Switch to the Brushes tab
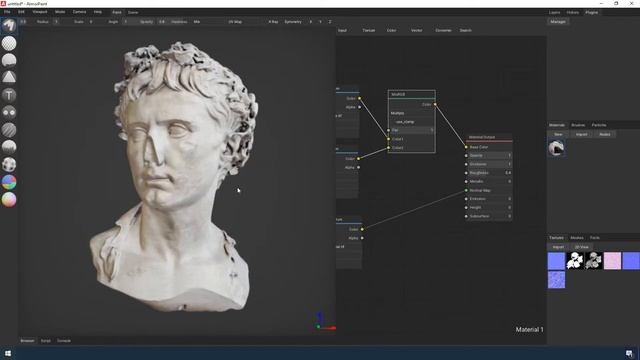This screenshot has width=640, height=360. (x=578, y=125)
